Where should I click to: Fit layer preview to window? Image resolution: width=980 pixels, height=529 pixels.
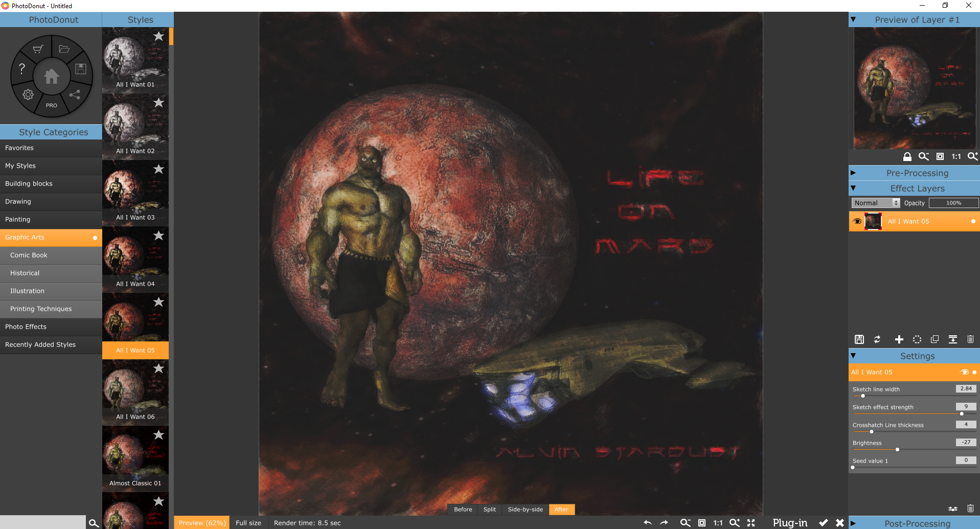click(940, 156)
